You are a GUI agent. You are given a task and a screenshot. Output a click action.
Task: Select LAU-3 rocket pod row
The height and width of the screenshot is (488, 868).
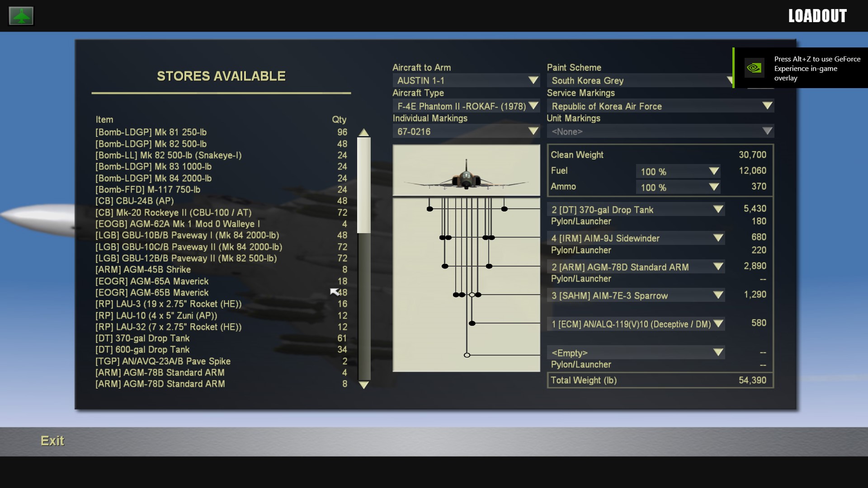[222, 304]
